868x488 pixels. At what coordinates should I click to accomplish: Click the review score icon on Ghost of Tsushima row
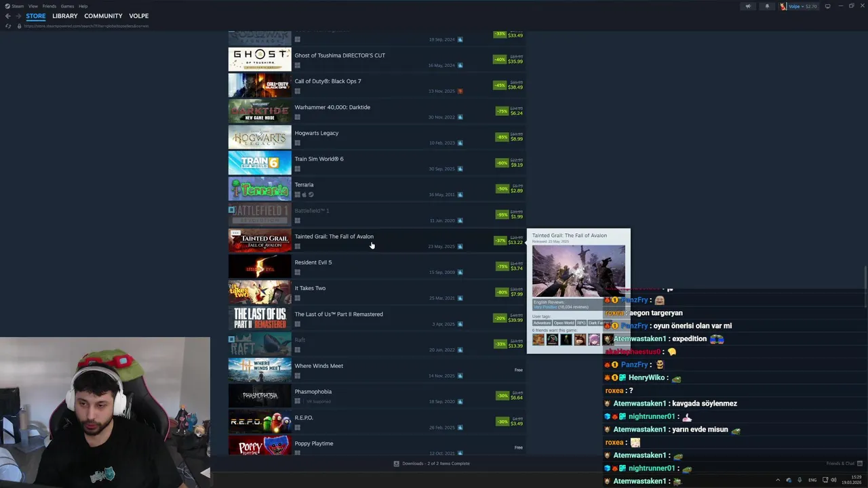click(x=460, y=66)
